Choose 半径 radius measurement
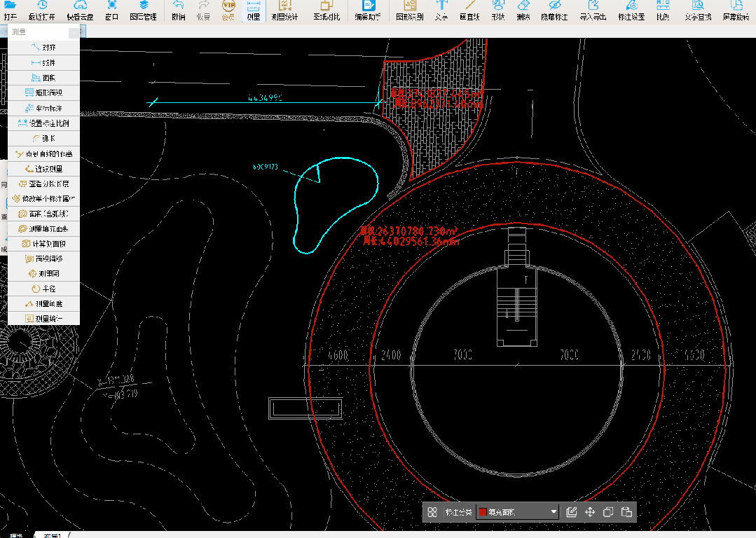The width and height of the screenshot is (756, 538). [44, 289]
